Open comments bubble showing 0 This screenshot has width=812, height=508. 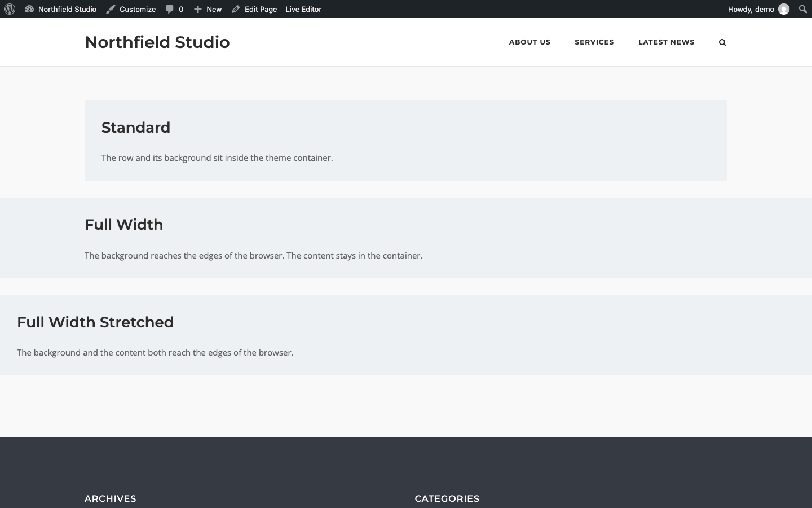coord(174,9)
